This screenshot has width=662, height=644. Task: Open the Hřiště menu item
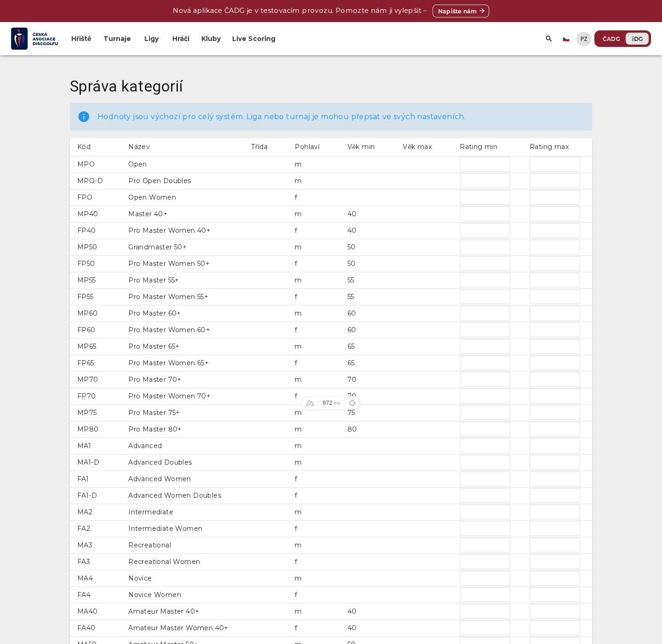[81, 39]
